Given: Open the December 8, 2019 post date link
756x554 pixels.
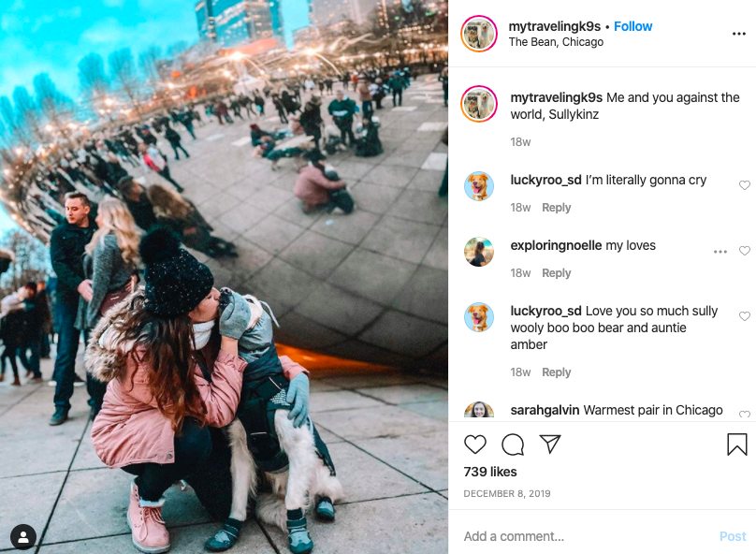Looking at the screenshot, I should coord(507,494).
